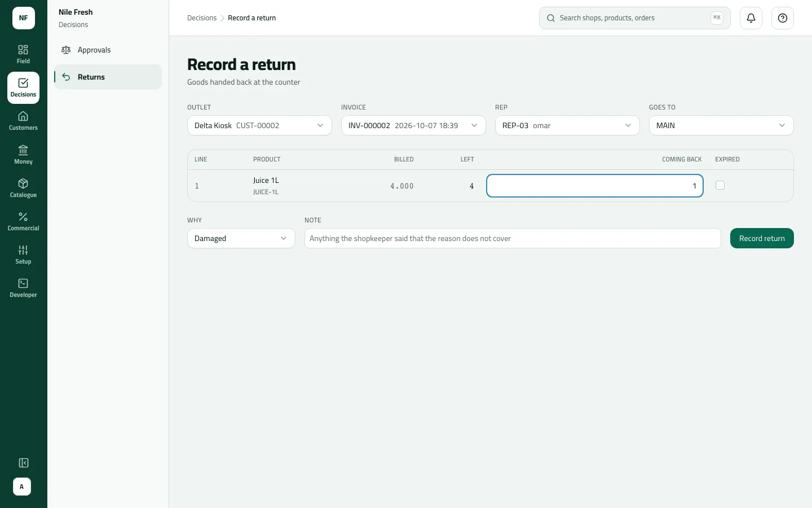Image resolution: width=812 pixels, height=508 pixels.
Task: Open the Developer section
Action: (23, 288)
